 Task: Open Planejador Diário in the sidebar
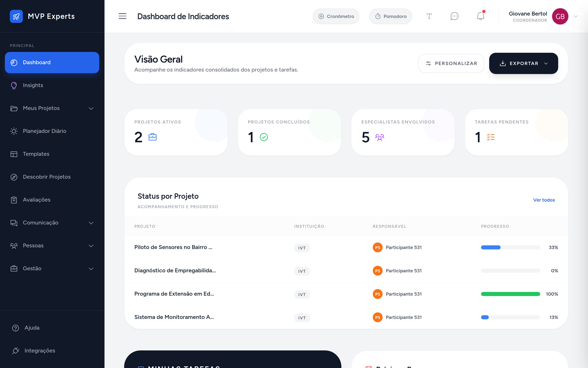click(x=52, y=131)
